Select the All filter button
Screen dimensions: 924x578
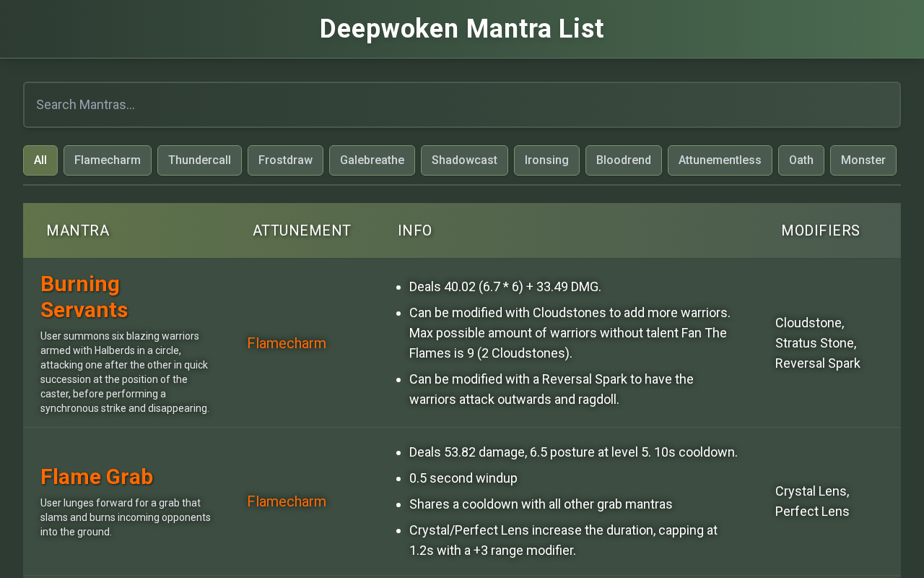(40, 160)
